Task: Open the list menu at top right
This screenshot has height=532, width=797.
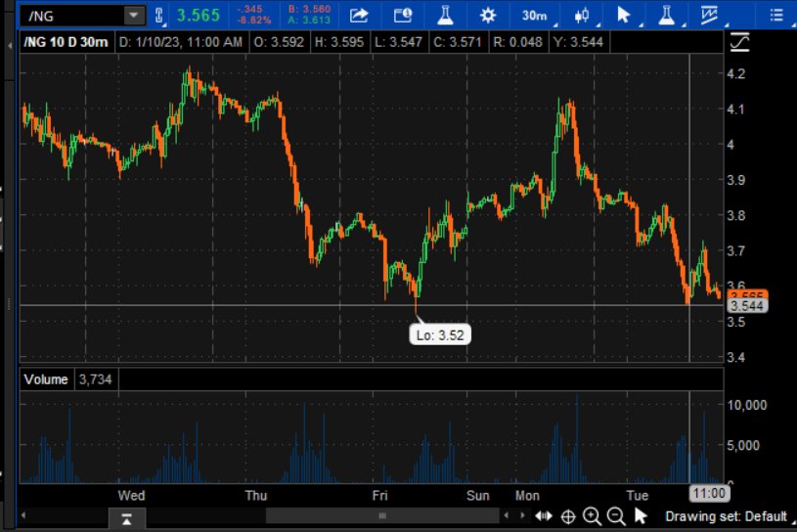Action: point(777,16)
